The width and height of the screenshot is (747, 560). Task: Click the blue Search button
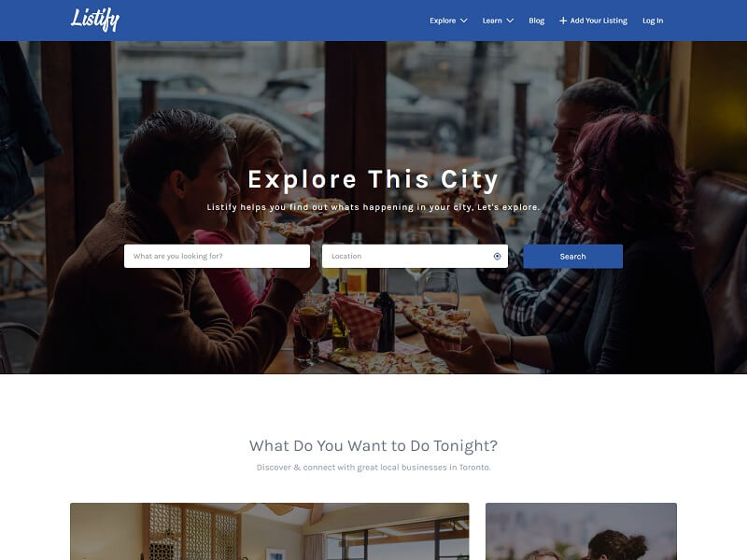coord(572,256)
